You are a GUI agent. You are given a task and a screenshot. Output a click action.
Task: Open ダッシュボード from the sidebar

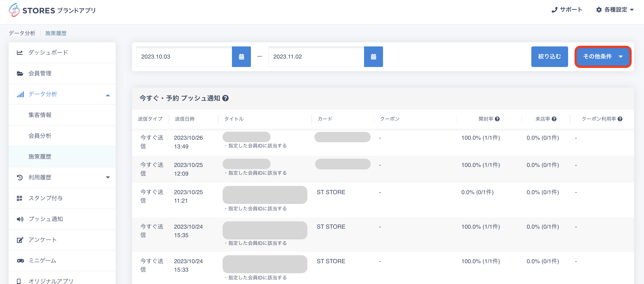tap(48, 53)
